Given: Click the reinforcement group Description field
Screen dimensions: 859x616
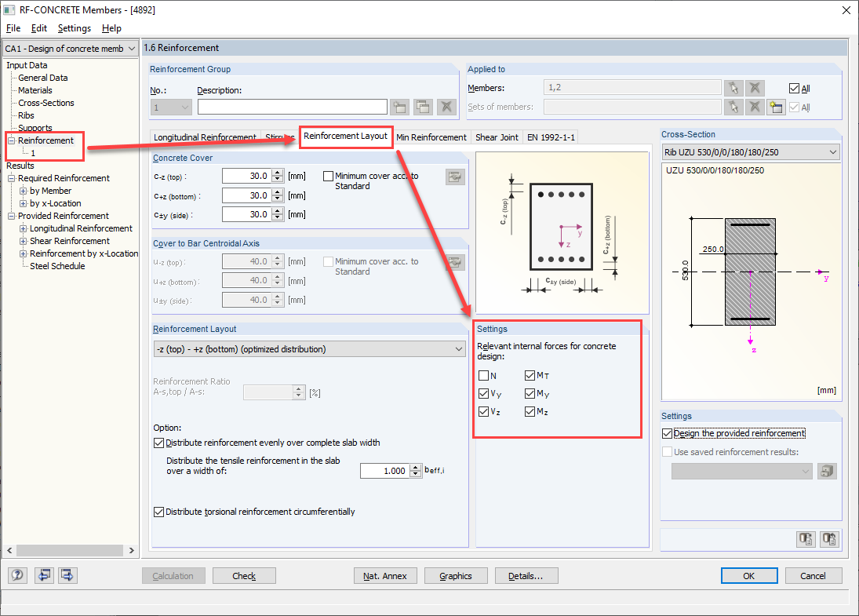Looking at the screenshot, I should (x=293, y=107).
